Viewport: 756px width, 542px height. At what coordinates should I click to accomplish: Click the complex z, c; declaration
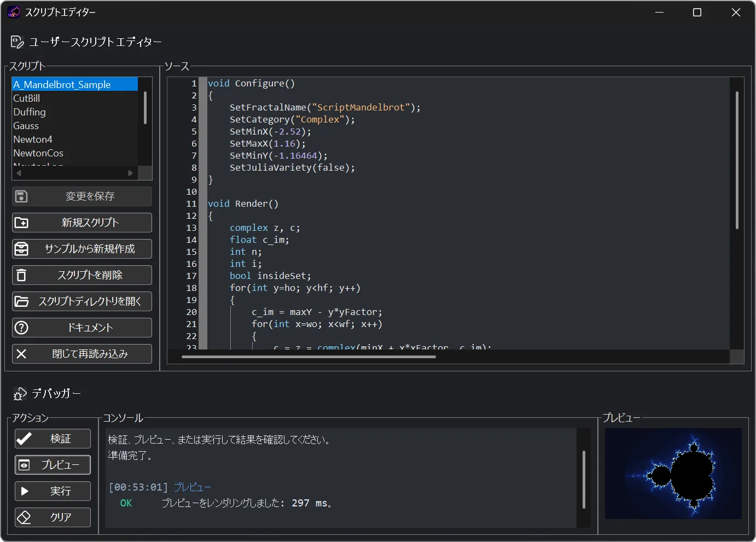pyautogui.click(x=265, y=228)
